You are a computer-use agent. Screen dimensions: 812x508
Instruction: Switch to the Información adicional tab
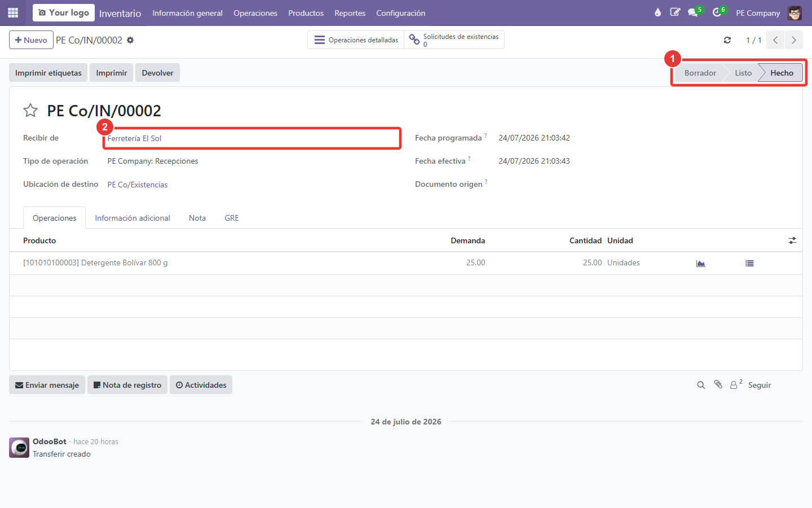pos(133,218)
